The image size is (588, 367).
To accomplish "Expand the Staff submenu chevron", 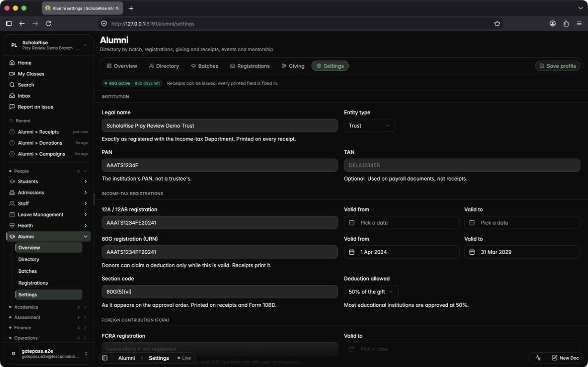I will [85, 204].
